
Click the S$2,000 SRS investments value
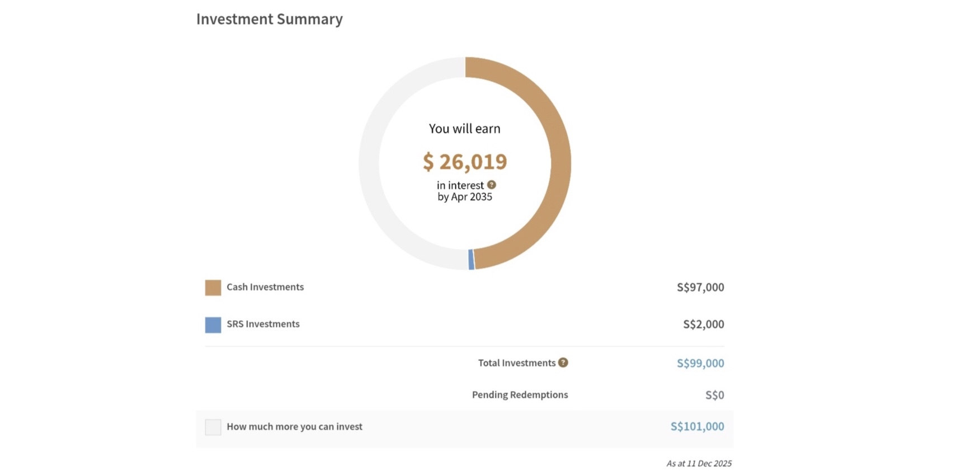703,324
